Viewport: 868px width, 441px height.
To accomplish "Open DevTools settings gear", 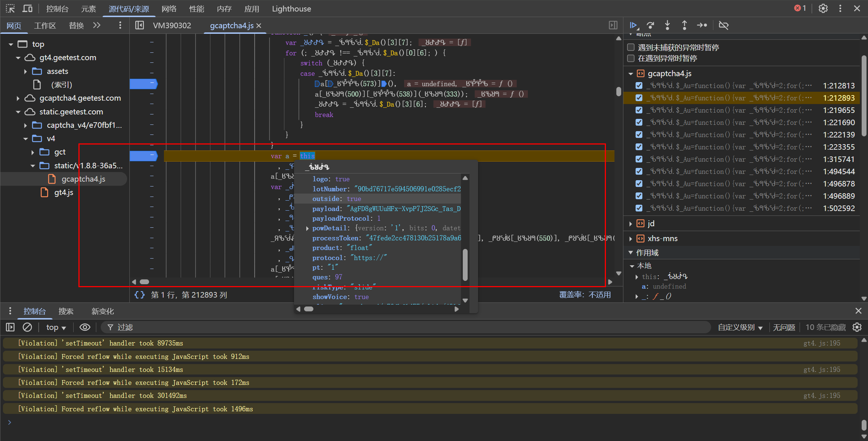I will [x=823, y=9].
